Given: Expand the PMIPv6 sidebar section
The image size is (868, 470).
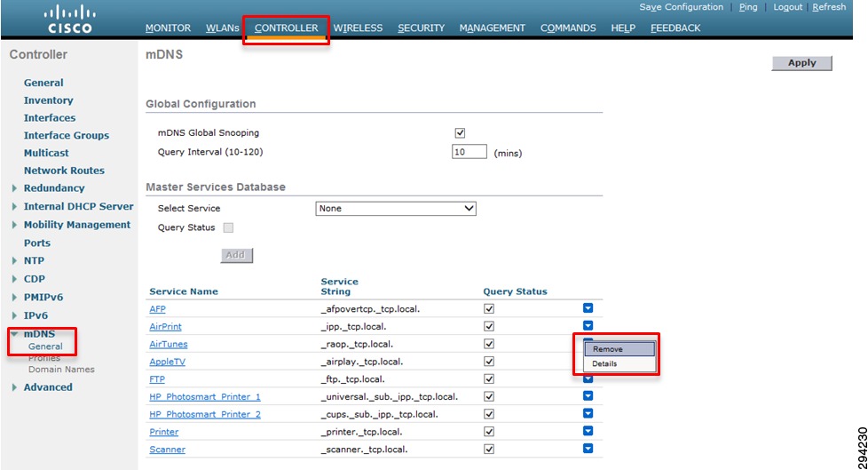Looking at the screenshot, I should 14,298.
